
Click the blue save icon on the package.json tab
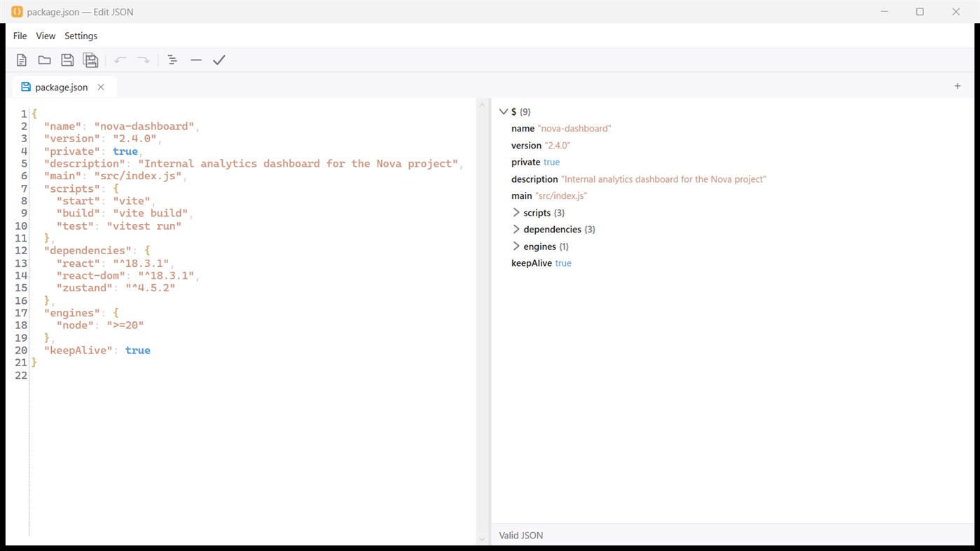(26, 87)
